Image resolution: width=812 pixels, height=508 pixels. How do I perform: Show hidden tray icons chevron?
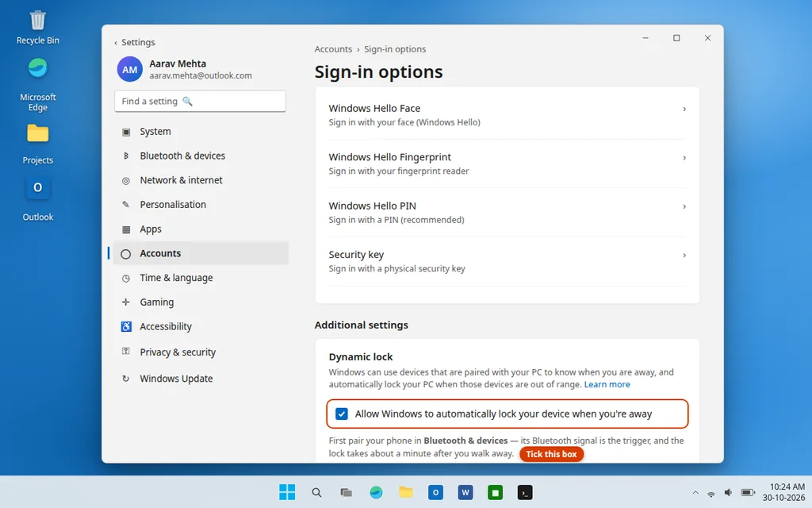(695, 492)
